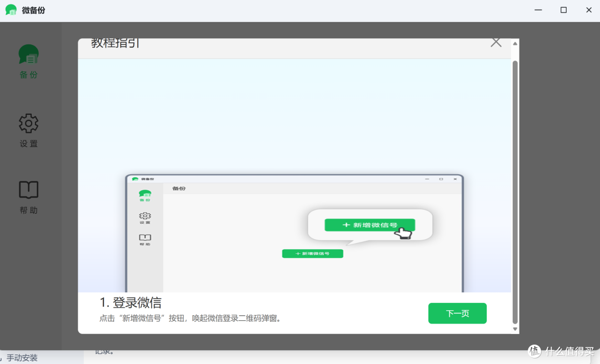Click the 教程指引 dialog title
This screenshot has width=600, height=364.
[115, 43]
